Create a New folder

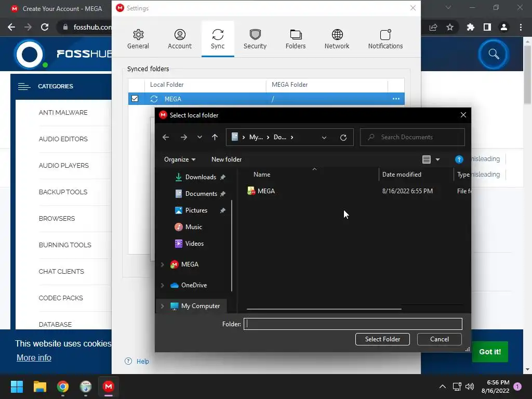point(227,159)
